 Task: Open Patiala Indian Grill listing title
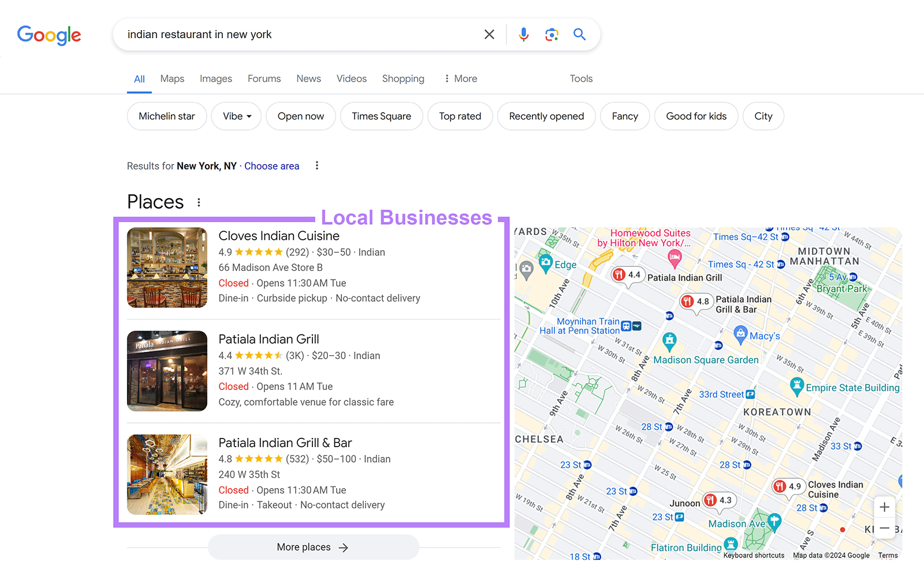[269, 339]
